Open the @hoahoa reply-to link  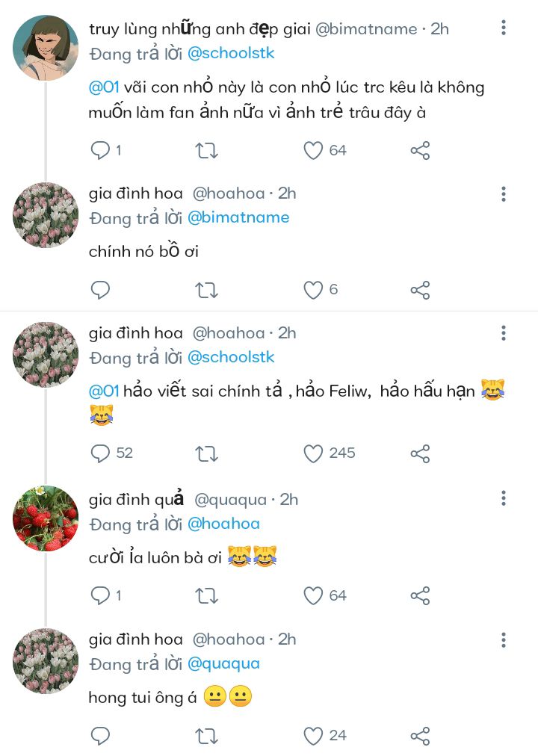coord(223,524)
